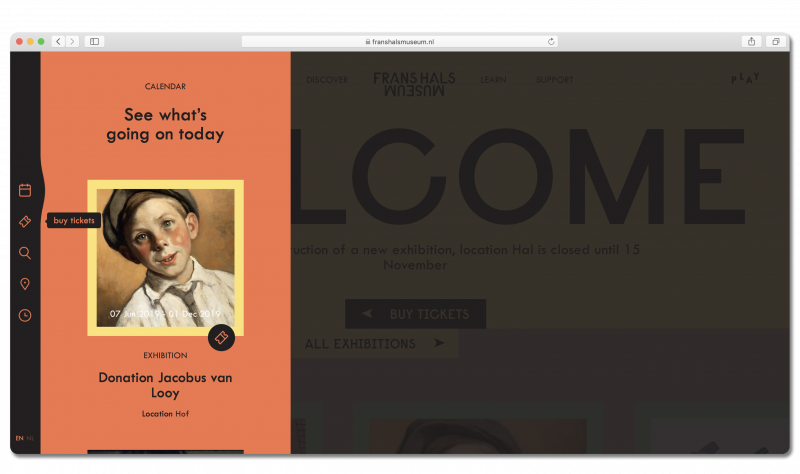Go forward with Safari forward arrow
Image resolution: width=800 pixels, height=474 pixels.
(x=72, y=41)
